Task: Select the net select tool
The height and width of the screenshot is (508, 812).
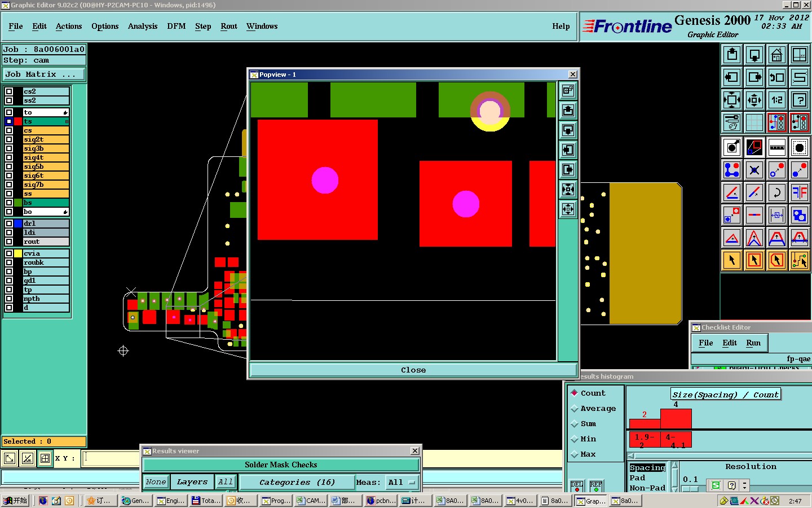Action: [800, 260]
